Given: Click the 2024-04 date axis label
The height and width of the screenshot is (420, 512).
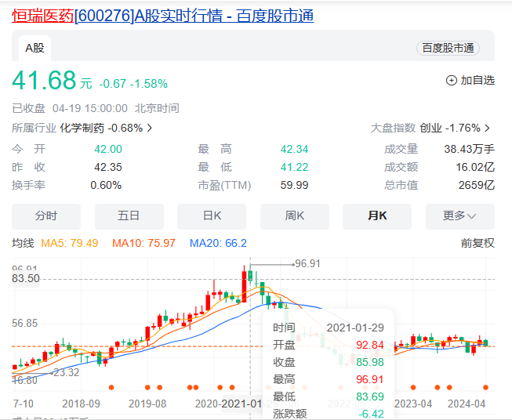Looking at the screenshot, I should click(x=467, y=404).
